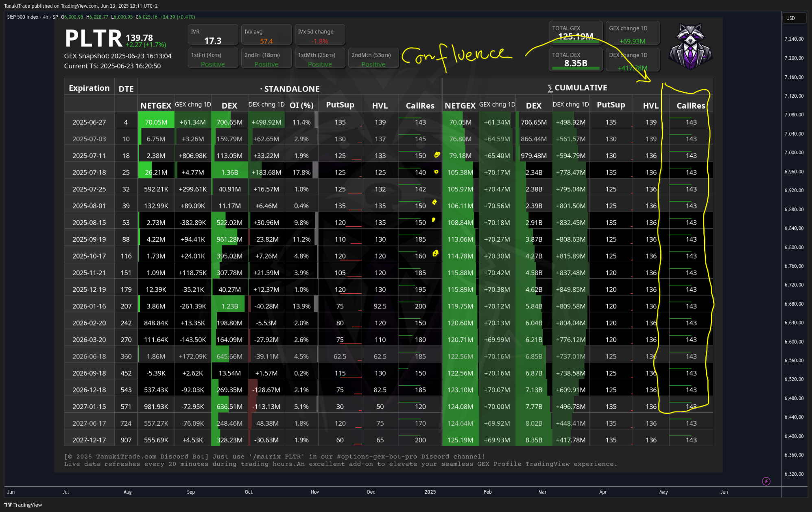812x512 pixels.
Task: Click the DTE column header
Action: click(x=126, y=89)
